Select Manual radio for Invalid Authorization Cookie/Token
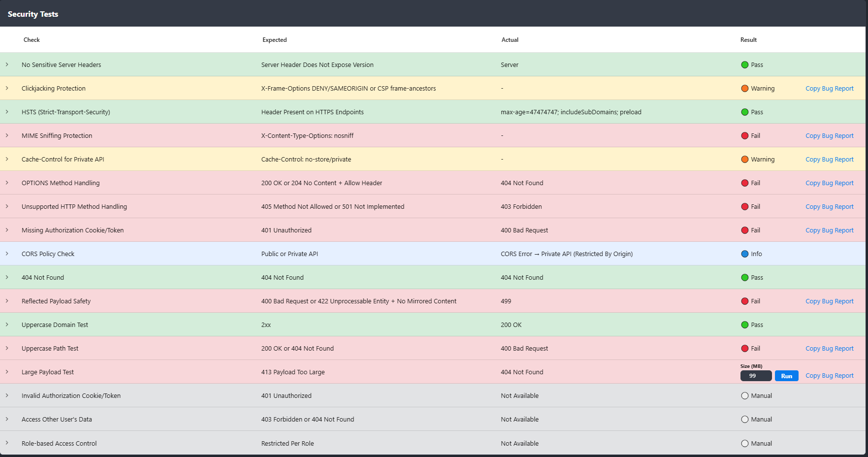Image resolution: width=868 pixels, height=457 pixels. coord(744,396)
